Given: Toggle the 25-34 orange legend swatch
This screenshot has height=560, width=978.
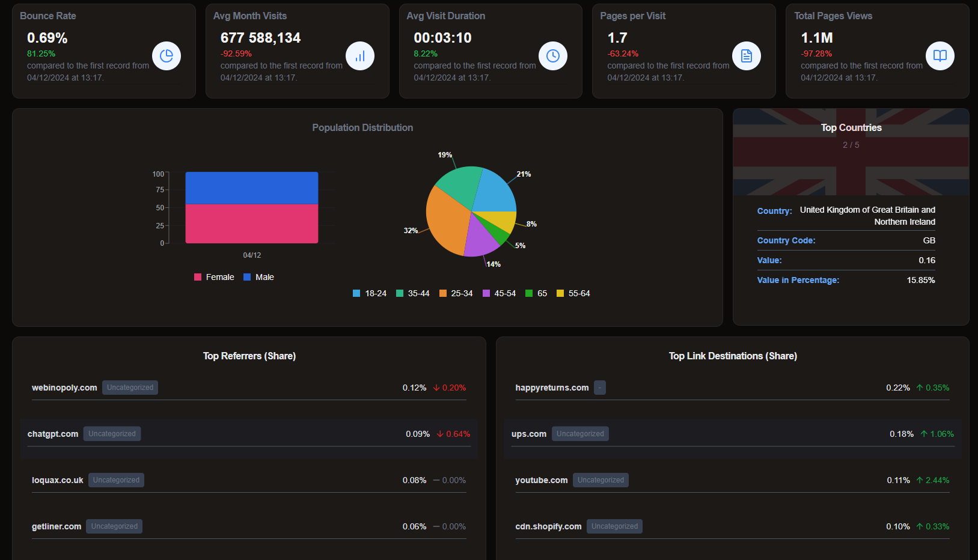Looking at the screenshot, I should [x=443, y=293].
